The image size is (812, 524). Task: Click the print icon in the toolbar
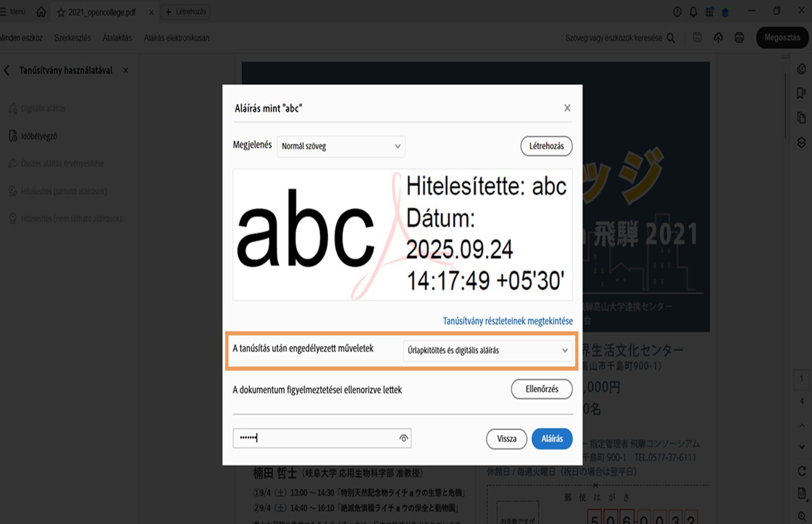click(739, 38)
